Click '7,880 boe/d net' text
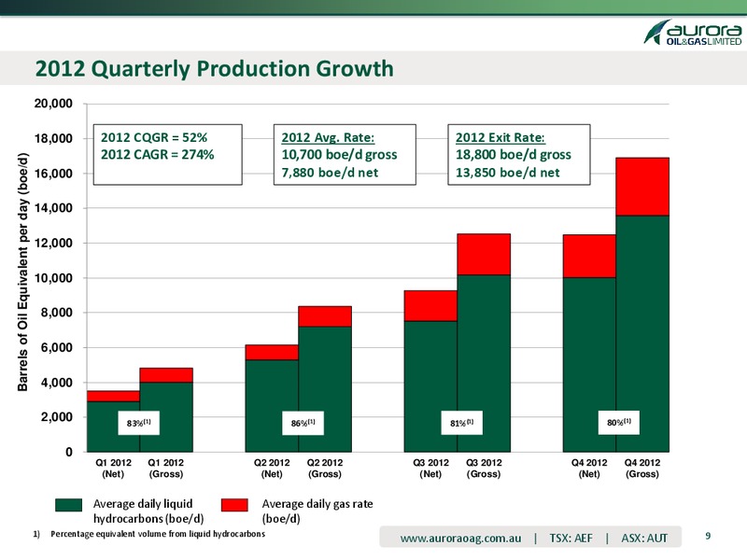Screen dimensions: 747x560 (330, 173)
